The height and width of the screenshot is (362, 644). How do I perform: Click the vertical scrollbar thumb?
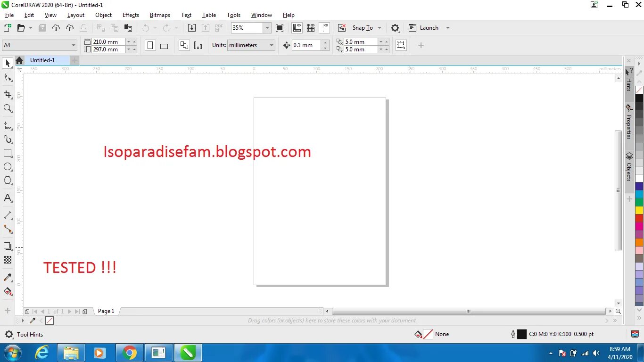(x=618, y=190)
